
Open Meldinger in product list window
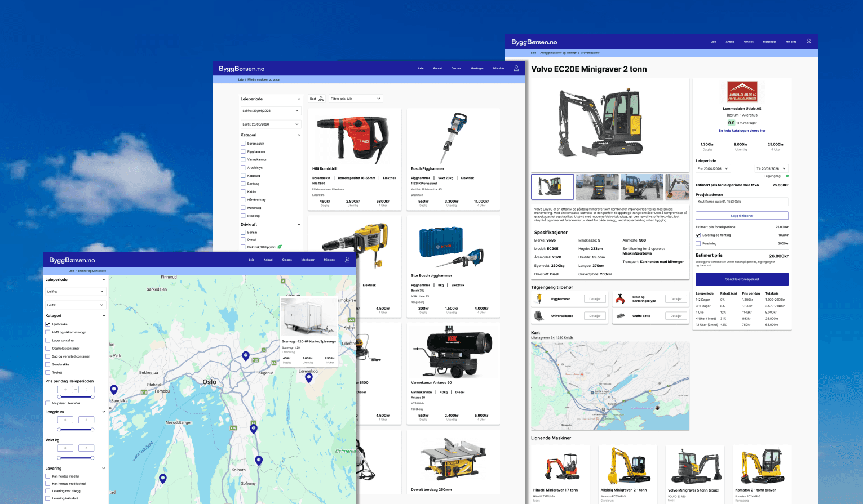click(x=477, y=68)
